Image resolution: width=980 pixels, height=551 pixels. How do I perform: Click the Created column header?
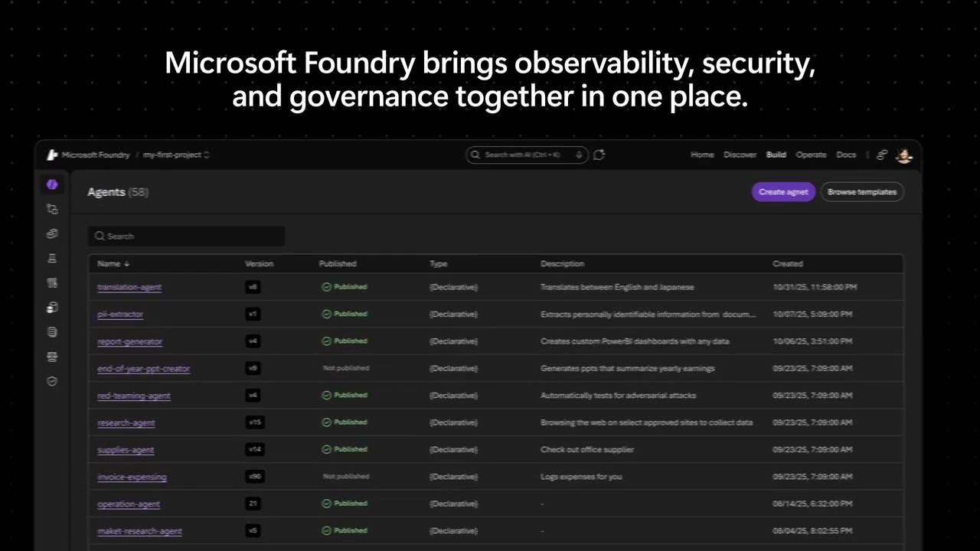point(788,263)
